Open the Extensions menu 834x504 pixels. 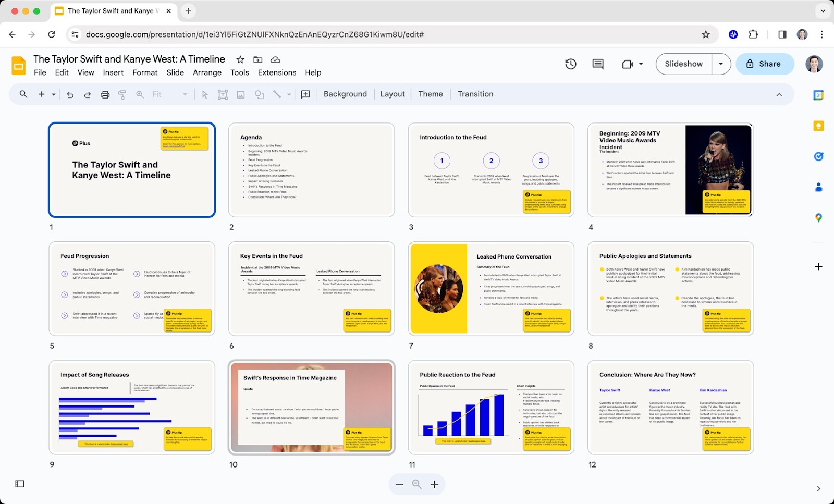click(x=277, y=72)
